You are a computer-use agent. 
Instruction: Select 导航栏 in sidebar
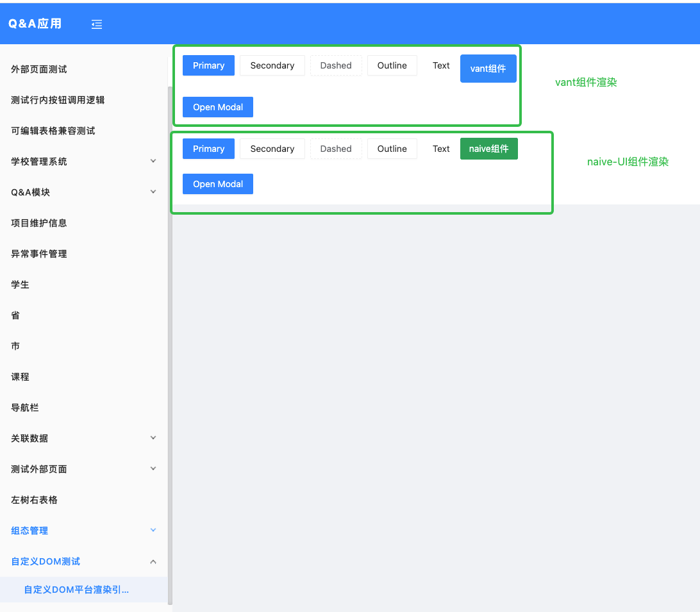tap(24, 408)
